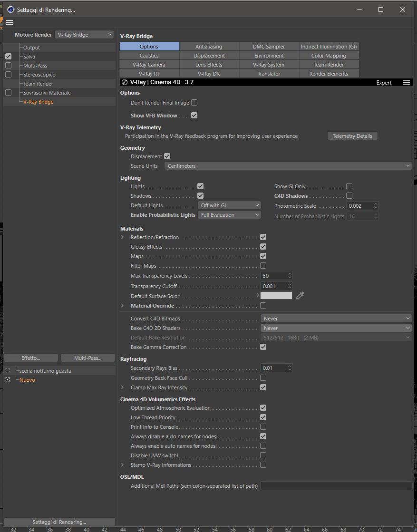Open Color Mapping tab

point(329,56)
